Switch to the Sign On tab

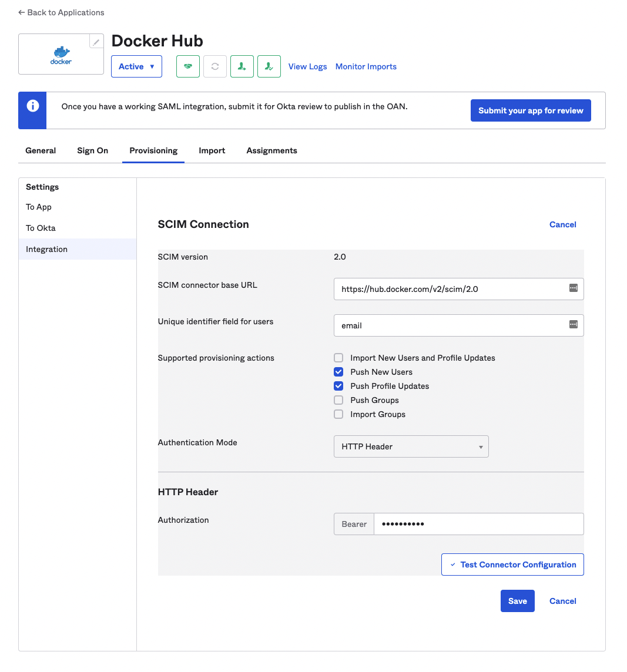[x=93, y=150]
